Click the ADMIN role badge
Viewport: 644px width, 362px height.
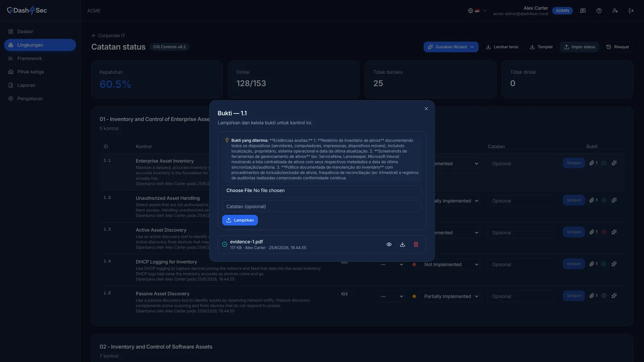pyautogui.click(x=562, y=11)
